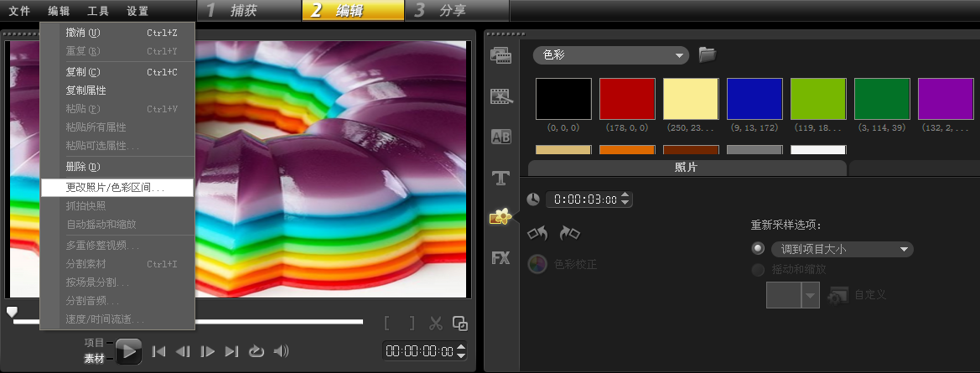Switch to step 3 分享 tab
The width and height of the screenshot is (980, 373).
coord(458,11)
